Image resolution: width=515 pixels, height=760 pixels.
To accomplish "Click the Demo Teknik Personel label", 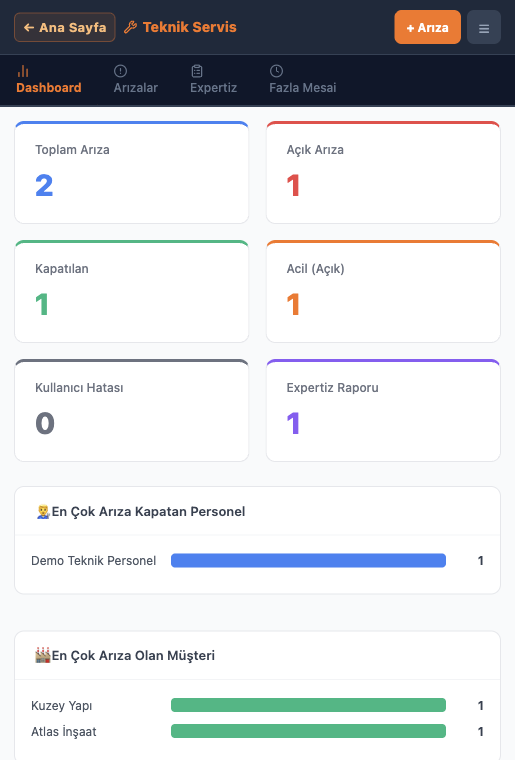I will pos(94,561).
